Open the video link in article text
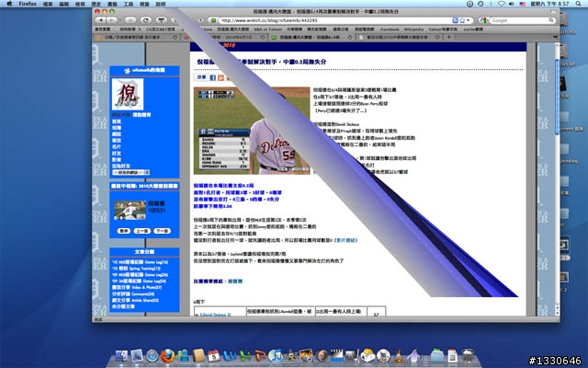Screen dimensions: 588x368 coord(345,240)
